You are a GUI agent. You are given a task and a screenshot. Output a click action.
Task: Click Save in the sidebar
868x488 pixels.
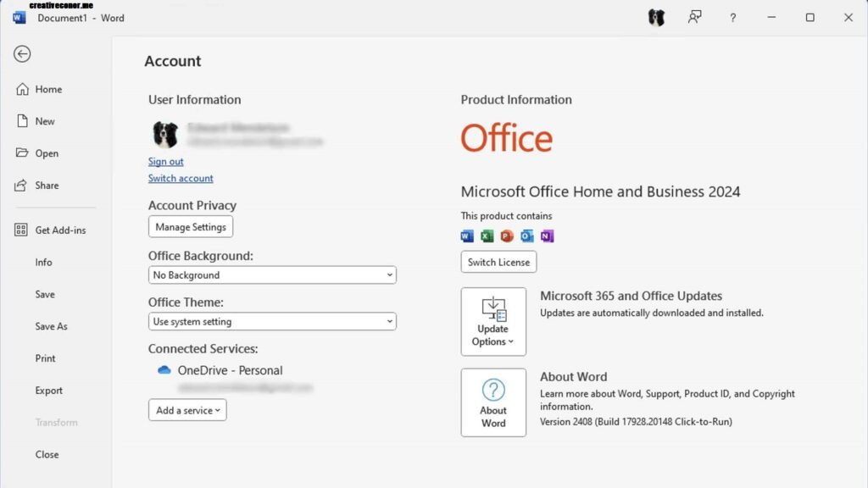[45, 294]
